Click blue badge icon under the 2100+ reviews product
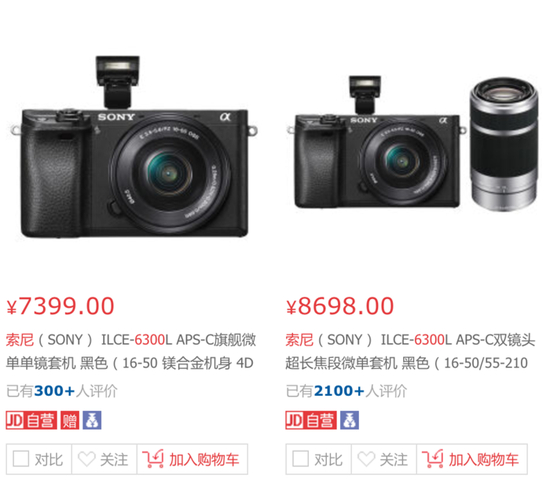The image size is (550, 490). pos(350,420)
